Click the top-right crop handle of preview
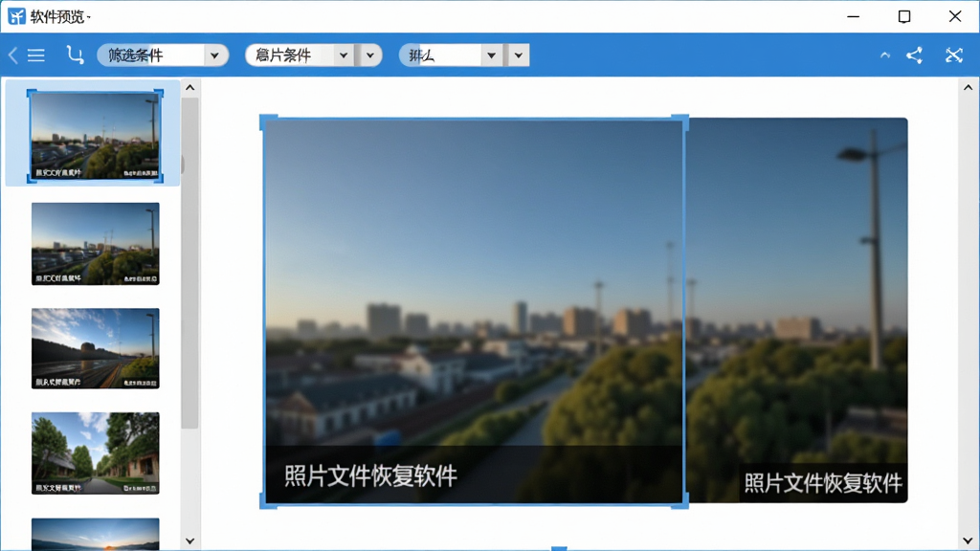 tap(680, 122)
